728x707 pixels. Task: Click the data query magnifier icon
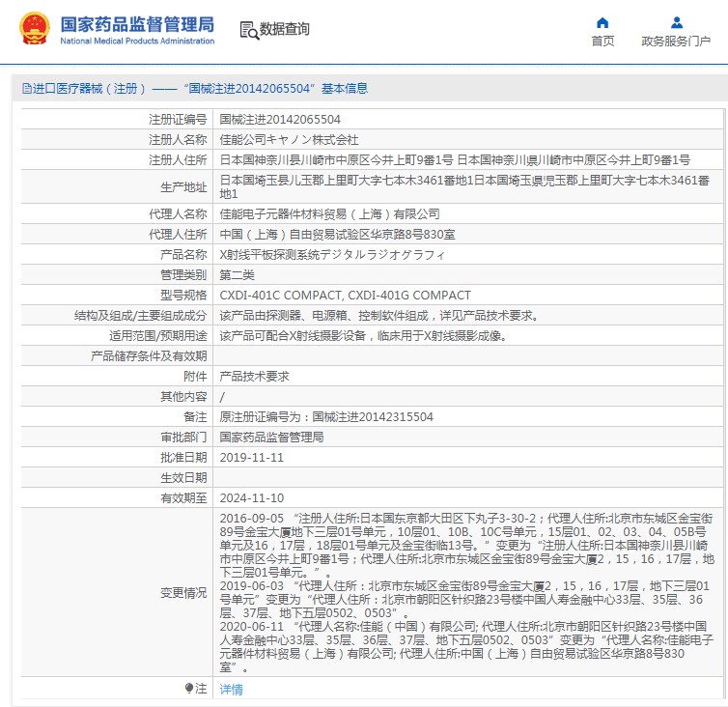pyautogui.click(x=249, y=30)
